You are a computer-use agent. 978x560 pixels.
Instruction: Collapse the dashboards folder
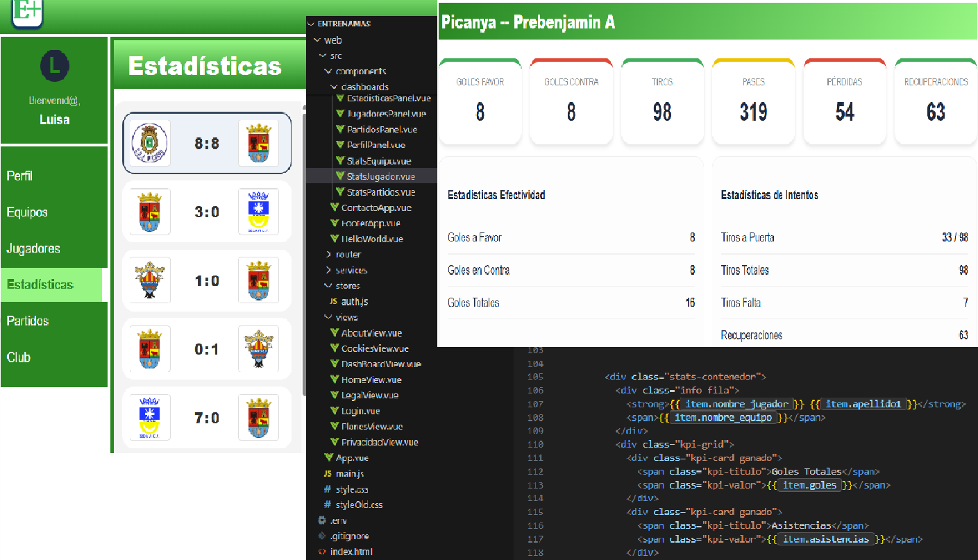334,87
